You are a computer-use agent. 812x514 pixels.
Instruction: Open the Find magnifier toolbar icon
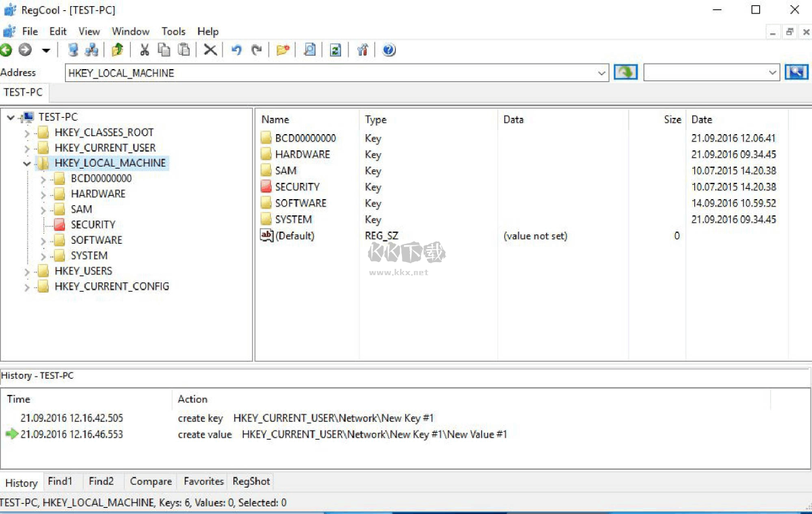309,50
